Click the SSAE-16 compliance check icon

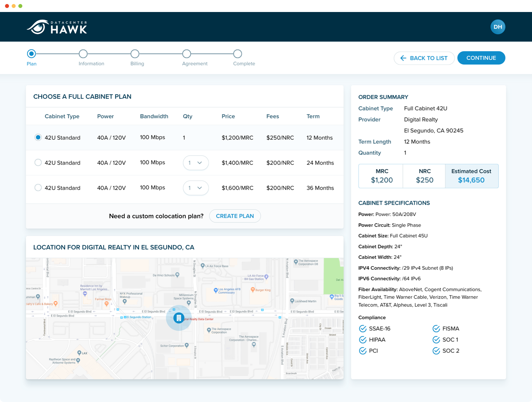(363, 329)
